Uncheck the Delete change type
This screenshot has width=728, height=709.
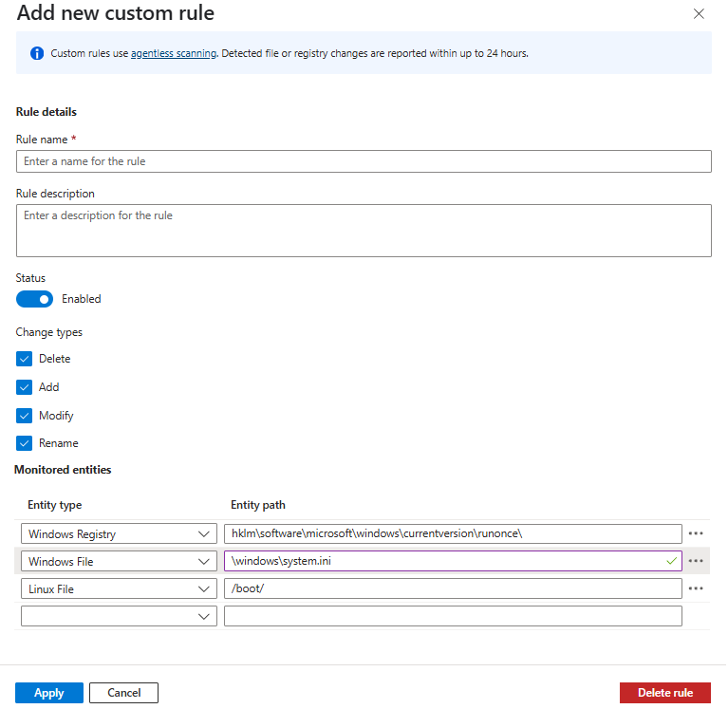[x=25, y=359]
